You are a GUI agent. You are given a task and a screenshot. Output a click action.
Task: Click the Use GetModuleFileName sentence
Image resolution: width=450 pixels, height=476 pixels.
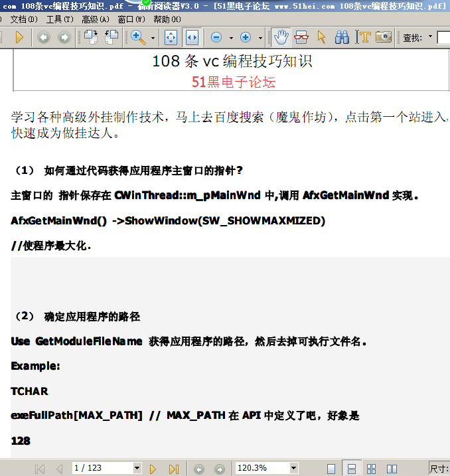pyautogui.click(x=188, y=341)
